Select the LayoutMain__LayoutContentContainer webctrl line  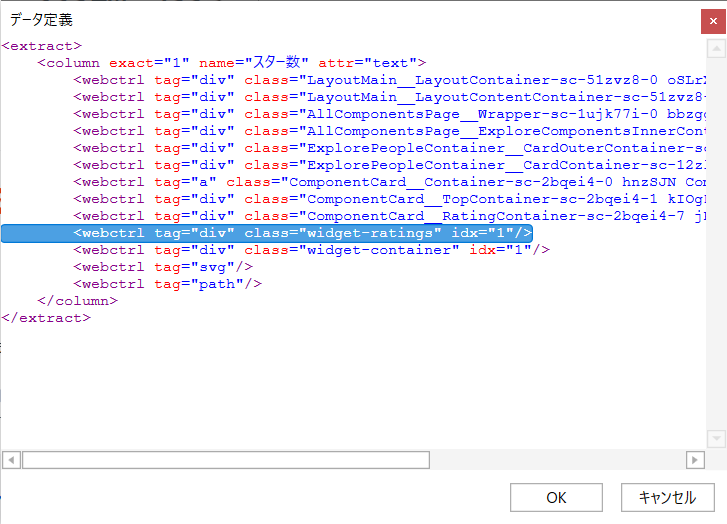(389, 97)
